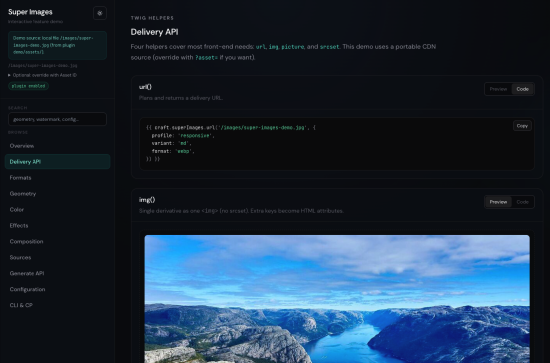Click the TWIG HELPERS label

click(152, 18)
